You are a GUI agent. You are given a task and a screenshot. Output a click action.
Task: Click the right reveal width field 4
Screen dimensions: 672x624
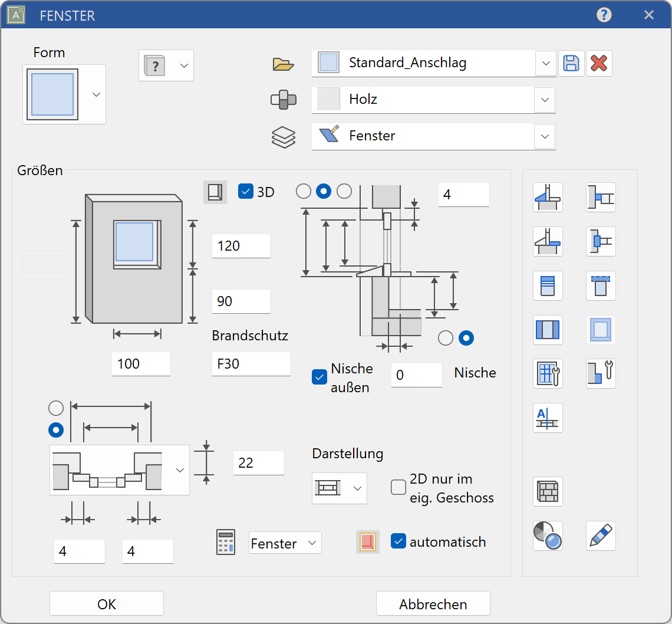click(x=148, y=551)
